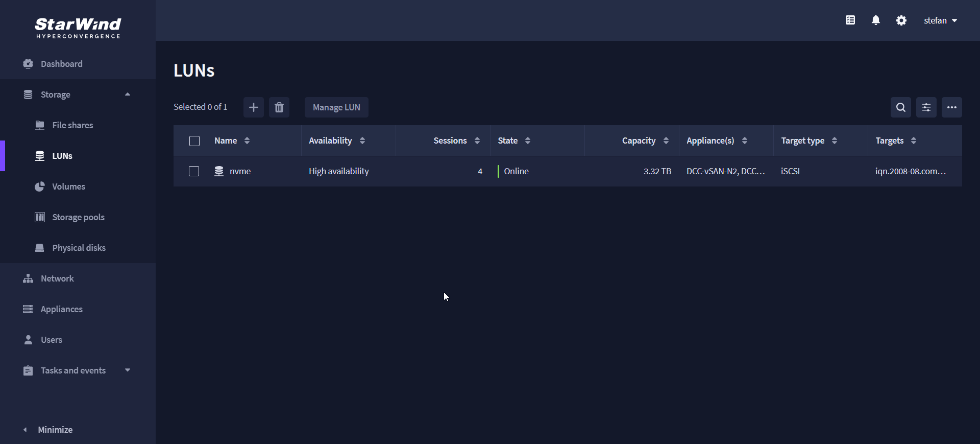The height and width of the screenshot is (444, 980).
Task: Sort by Target type column
Action: point(835,141)
